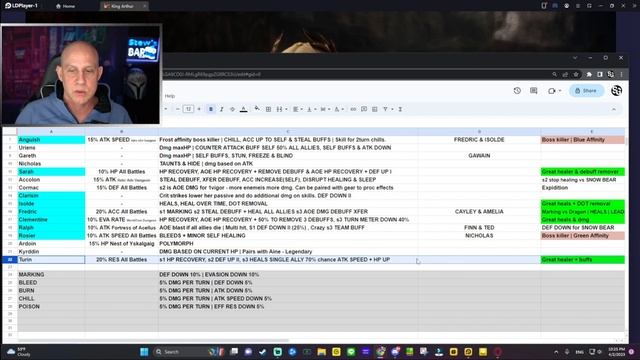Open the text color picker
The width and height of the screenshot is (640, 360).
pos(244,109)
